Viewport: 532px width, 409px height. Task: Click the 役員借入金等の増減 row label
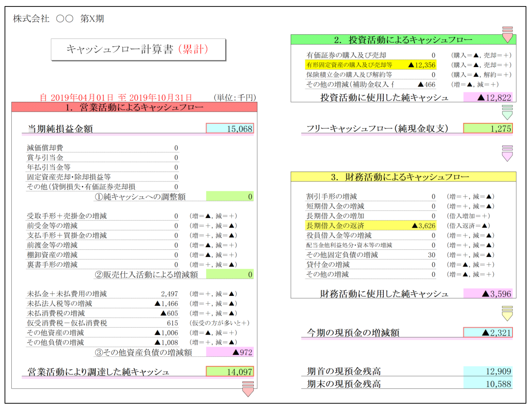[339, 235]
